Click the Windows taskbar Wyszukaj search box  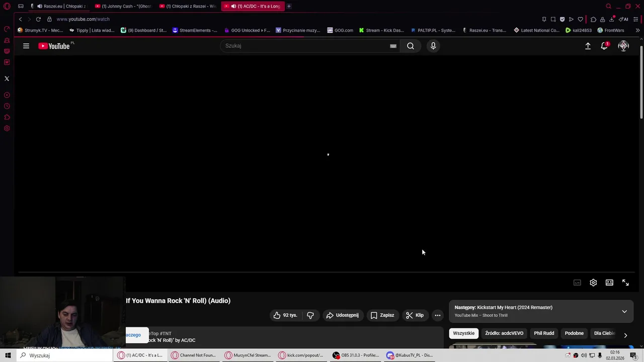64,355
